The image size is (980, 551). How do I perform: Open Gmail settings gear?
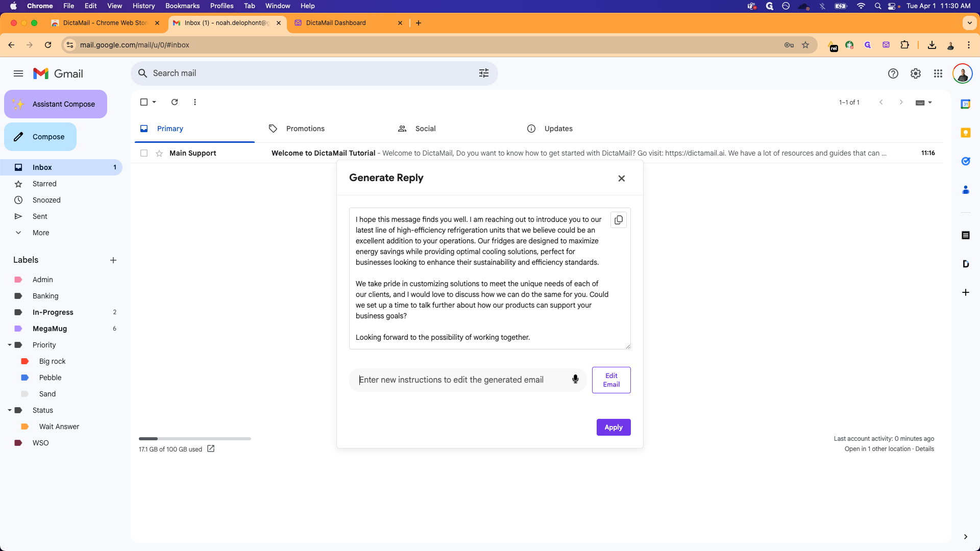click(x=915, y=73)
